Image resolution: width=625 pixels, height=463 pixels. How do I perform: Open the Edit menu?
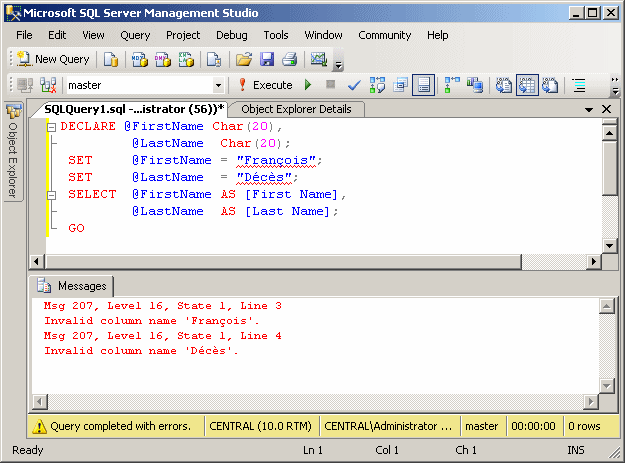57,35
